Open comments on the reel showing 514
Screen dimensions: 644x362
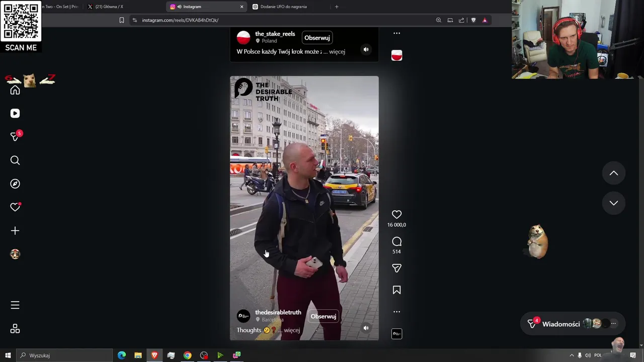click(396, 242)
